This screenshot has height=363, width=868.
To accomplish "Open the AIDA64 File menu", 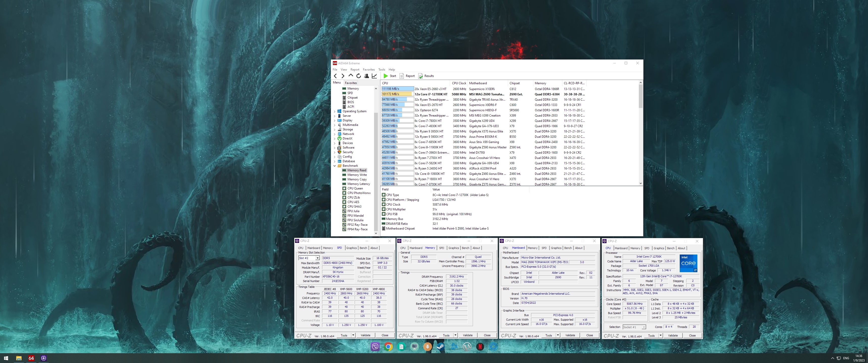I will [335, 70].
